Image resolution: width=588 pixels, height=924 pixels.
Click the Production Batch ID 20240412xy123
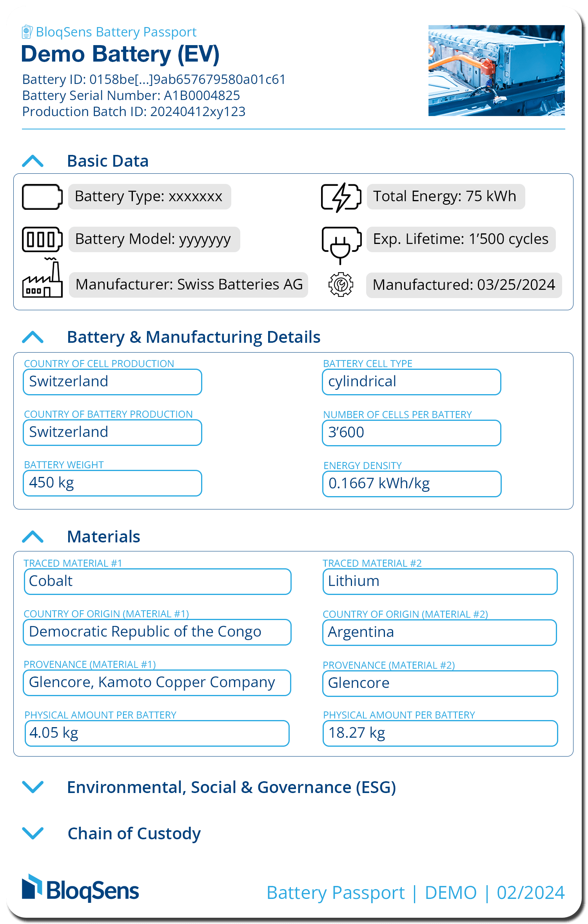click(134, 111)
